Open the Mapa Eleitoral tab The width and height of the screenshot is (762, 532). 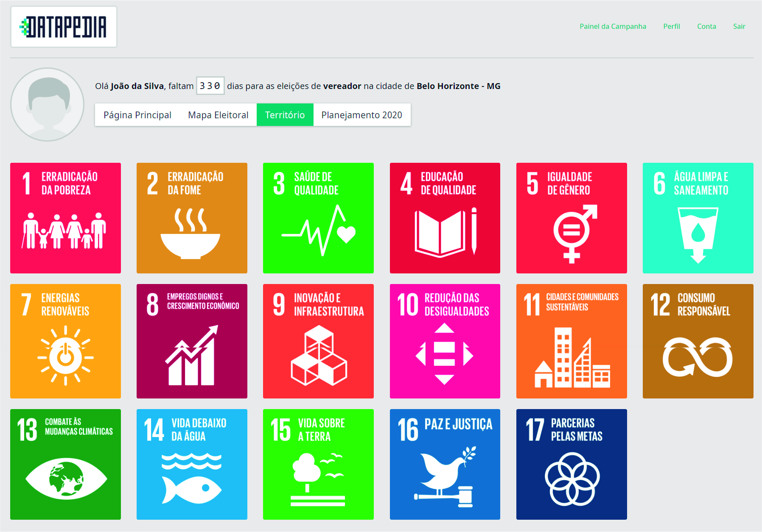[218, 115]
